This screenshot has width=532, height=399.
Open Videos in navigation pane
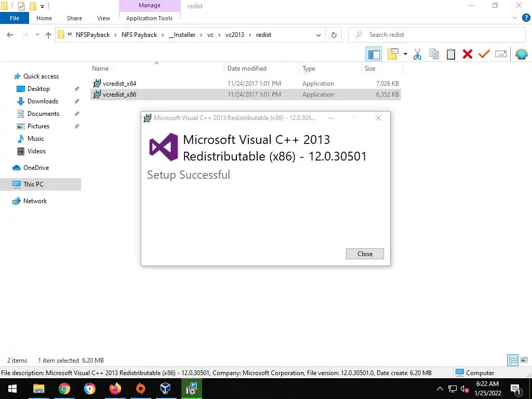(36, 151)
